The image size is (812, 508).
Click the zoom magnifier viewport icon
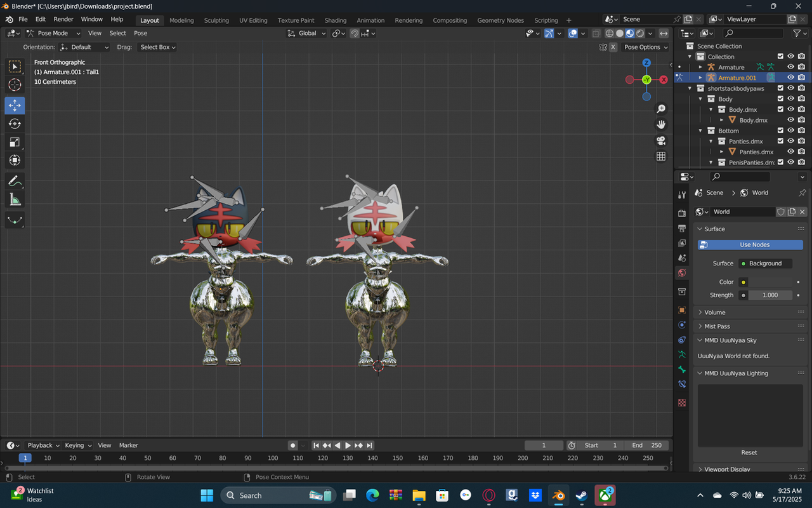pyautogui.click(x=661, y=109)
